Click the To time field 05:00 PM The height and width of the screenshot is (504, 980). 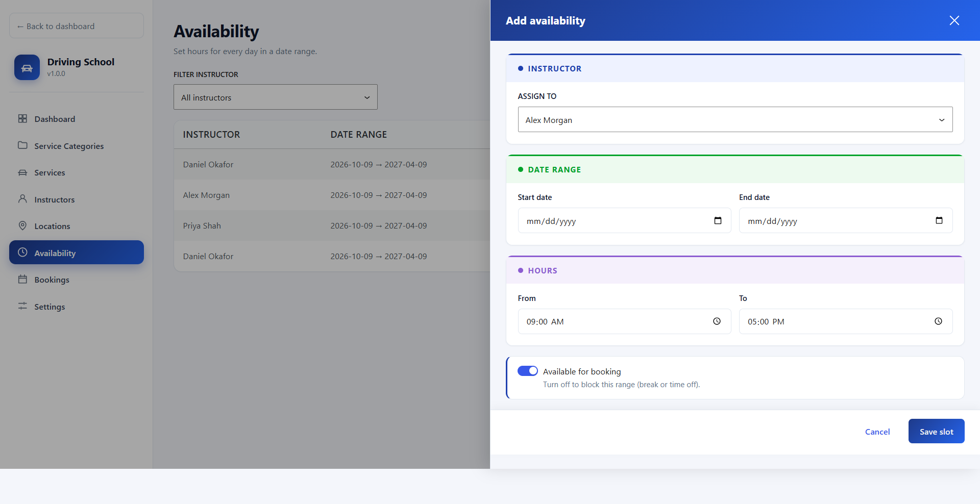(846, 321)
